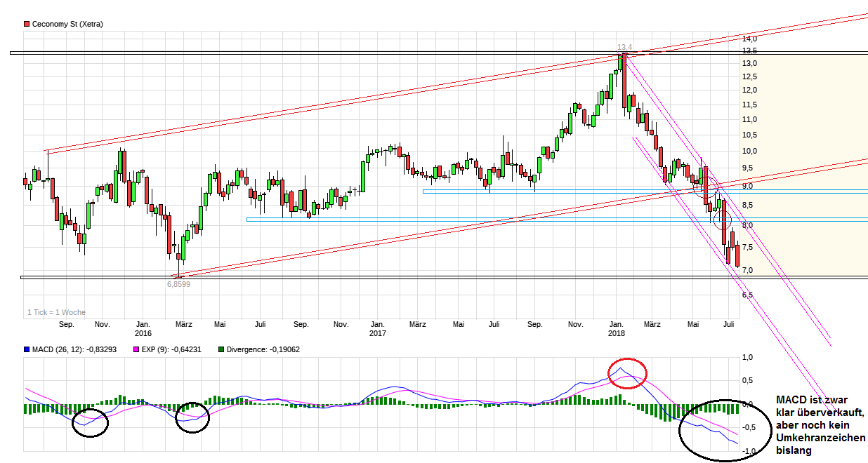The image size is (868, 463).
Task: Click the '11,0' price axis value
Action: pos(749,119)
